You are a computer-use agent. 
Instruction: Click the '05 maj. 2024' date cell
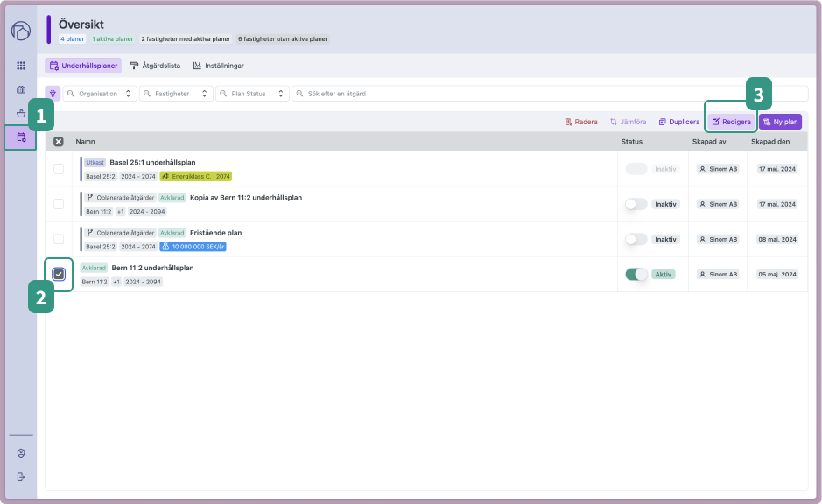[777, 274]
